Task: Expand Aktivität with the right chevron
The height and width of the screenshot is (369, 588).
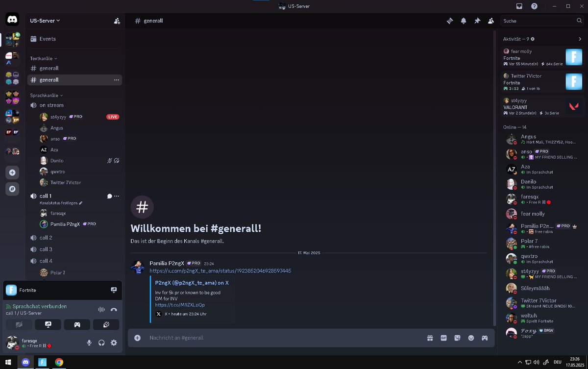Action: [580, 39]
